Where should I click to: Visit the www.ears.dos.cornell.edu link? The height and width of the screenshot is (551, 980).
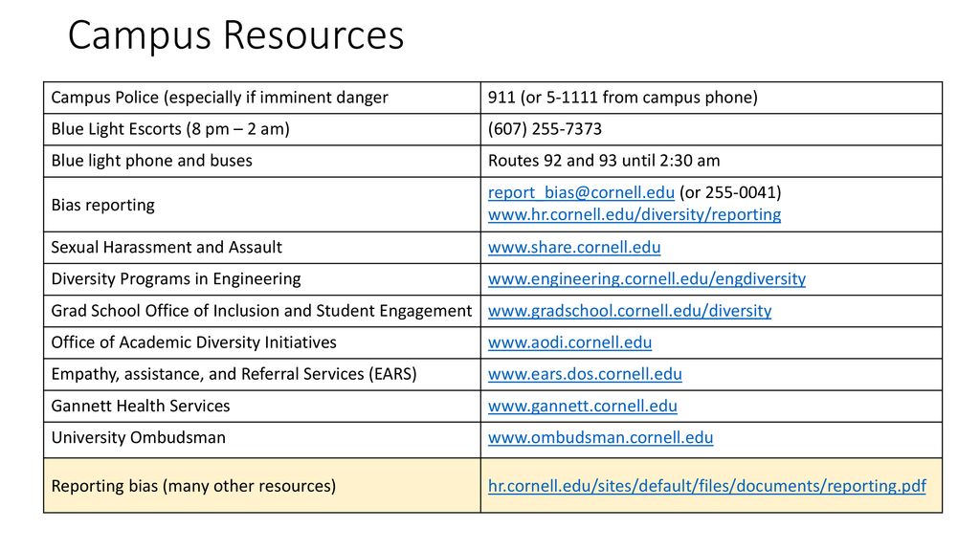pos(585,374)
